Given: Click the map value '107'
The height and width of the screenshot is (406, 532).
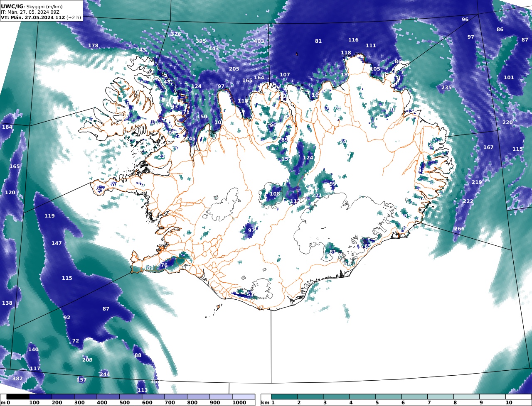Looking at the screenshot, I should [x=285, y=75].
